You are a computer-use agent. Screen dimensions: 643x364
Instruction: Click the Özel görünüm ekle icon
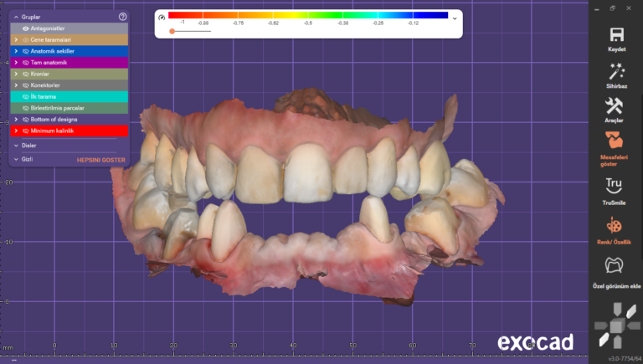tap(616, 266)
